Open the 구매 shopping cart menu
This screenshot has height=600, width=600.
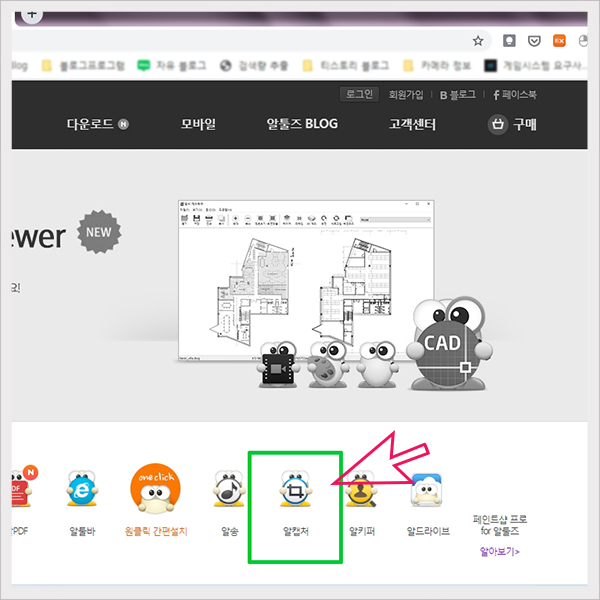(512, 124)
